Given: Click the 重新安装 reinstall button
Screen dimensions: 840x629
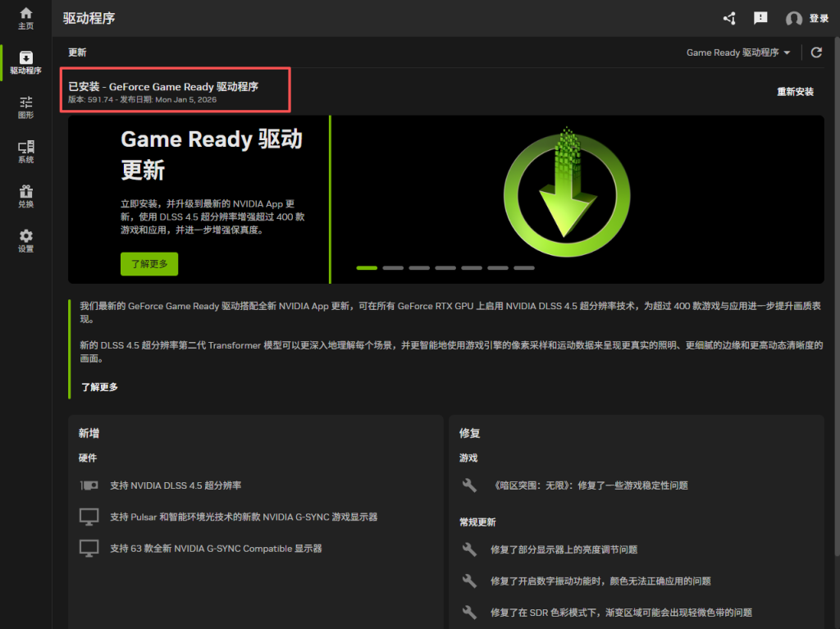Looking at the screenshot, I should (795, 92).
